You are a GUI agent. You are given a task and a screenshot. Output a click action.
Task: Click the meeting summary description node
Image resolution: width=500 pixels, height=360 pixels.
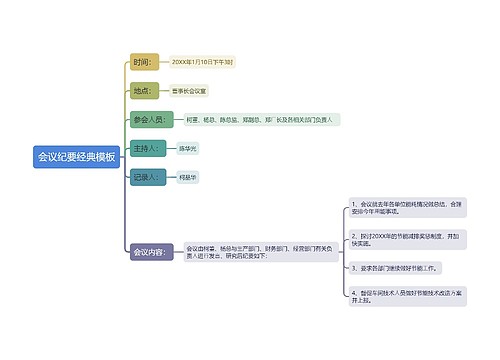point(261,252)
